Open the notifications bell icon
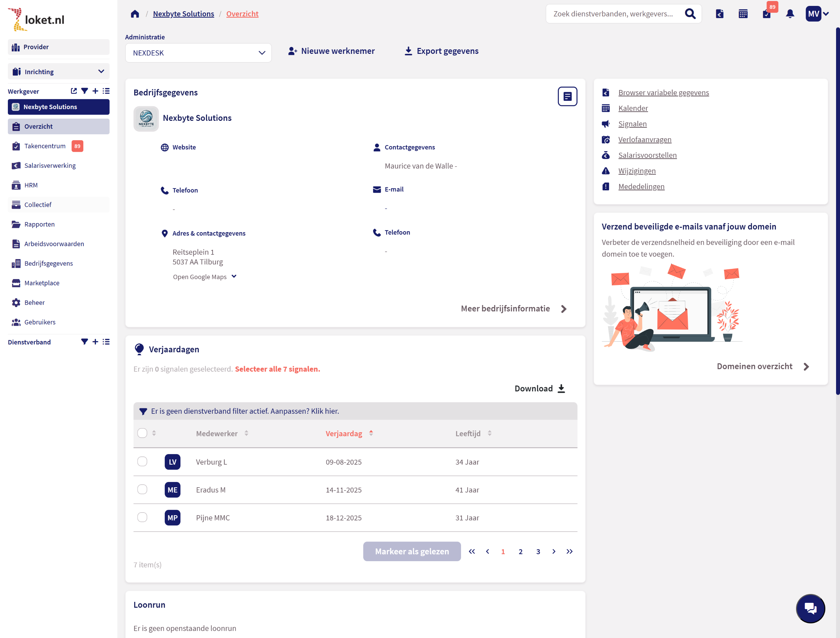 click(790, 14)
